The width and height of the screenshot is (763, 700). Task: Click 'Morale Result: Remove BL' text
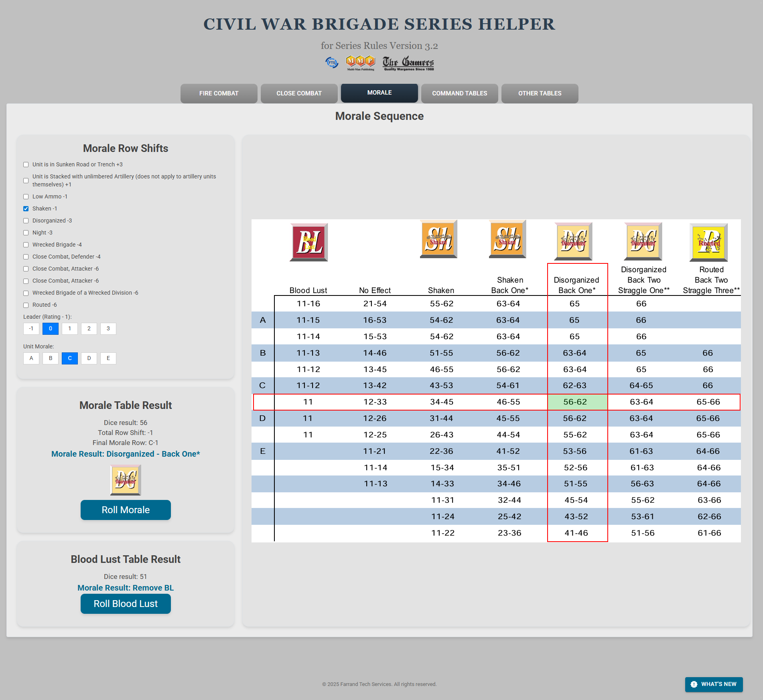[x=126, y=588]
